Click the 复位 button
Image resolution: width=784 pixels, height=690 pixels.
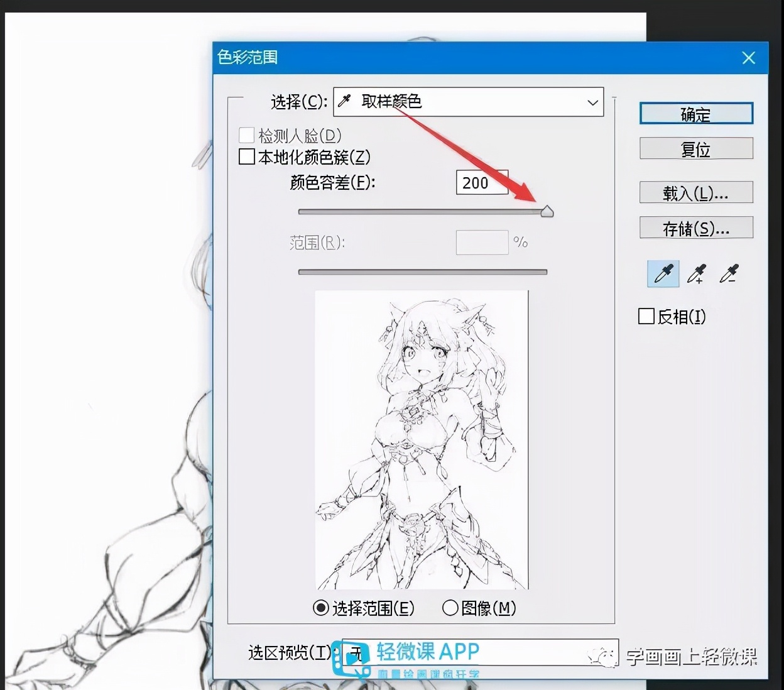[696, 149]
